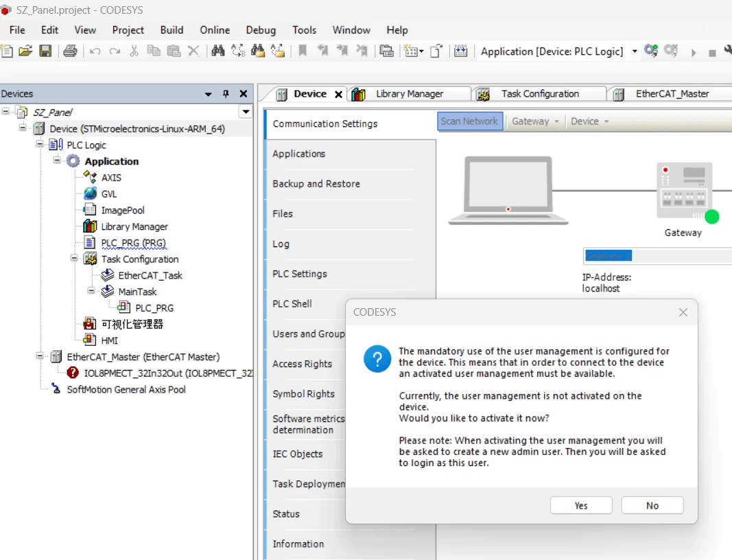Collapse the Device (STMicroelectronics-Linux-ARM_64) node
Viewport: 732px width, 560px height.
[23, 127]
